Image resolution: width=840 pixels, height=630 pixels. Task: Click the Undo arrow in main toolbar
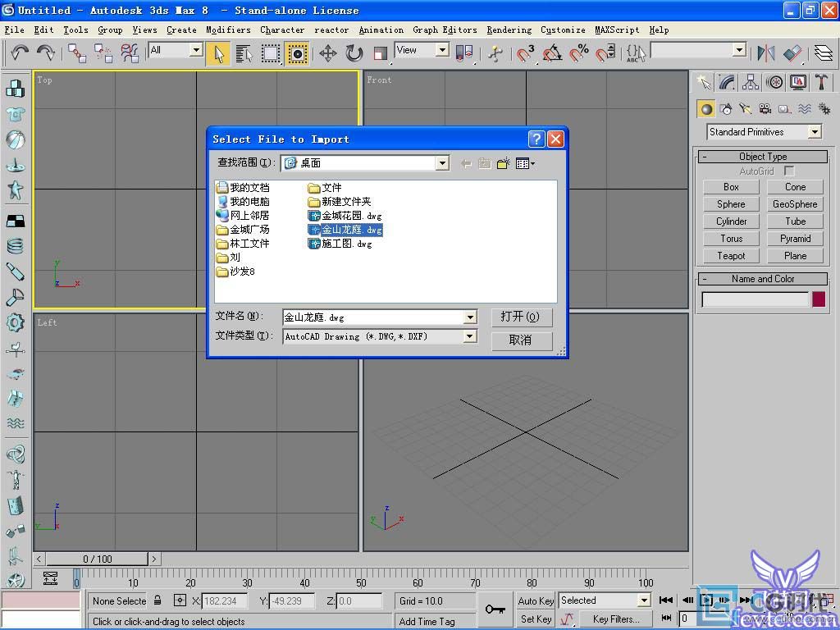click(x=20, y=53)
